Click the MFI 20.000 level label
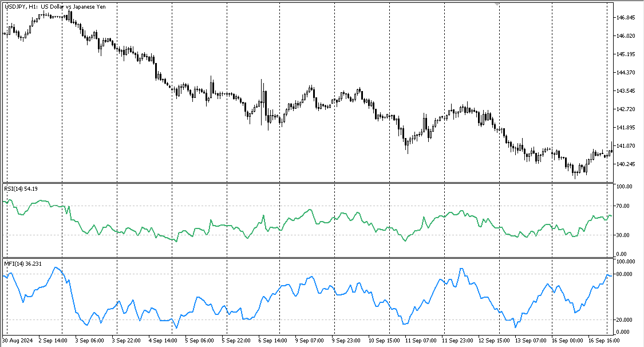 625,320
